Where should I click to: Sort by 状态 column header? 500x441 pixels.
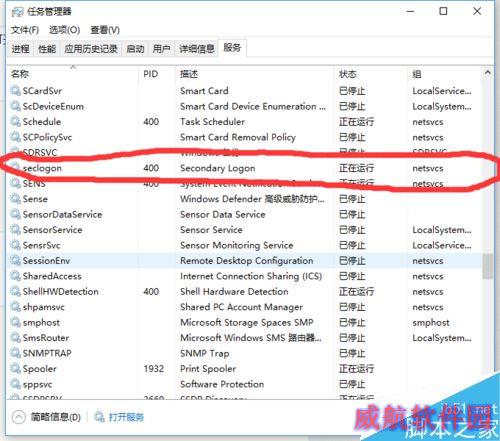click(x=371, y=74)
